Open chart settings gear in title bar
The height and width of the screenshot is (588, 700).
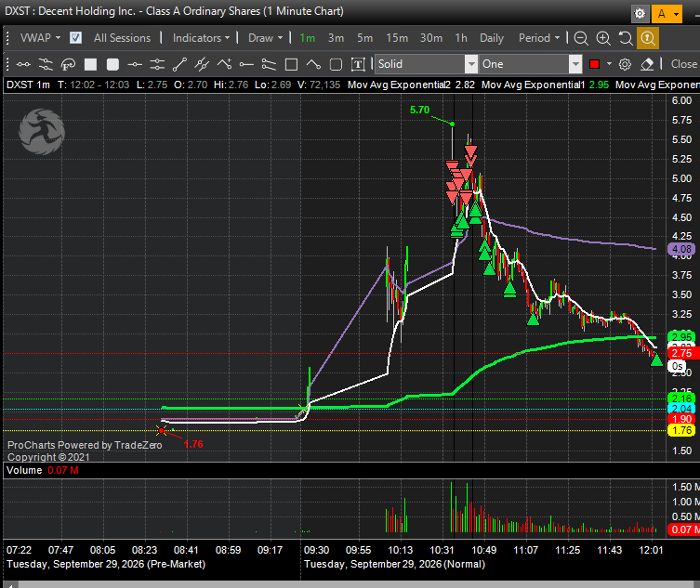coord(640,14)
